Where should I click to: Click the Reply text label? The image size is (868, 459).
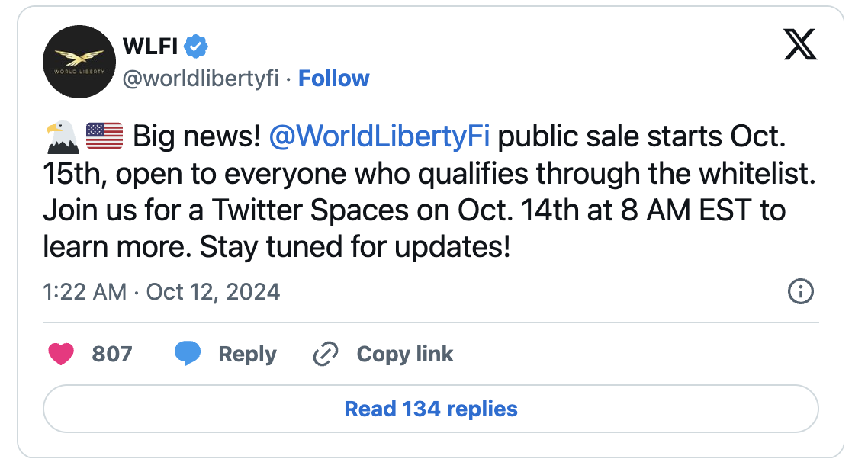coord(247,354)
